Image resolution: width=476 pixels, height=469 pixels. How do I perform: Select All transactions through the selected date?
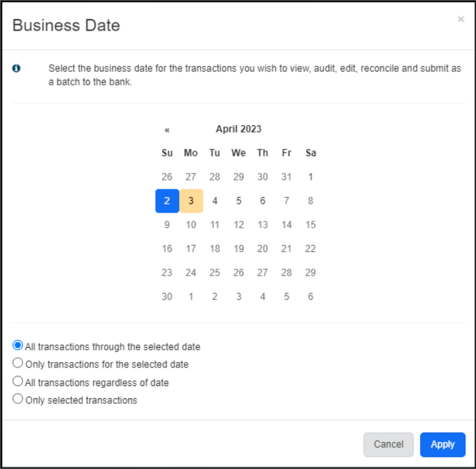18,345
